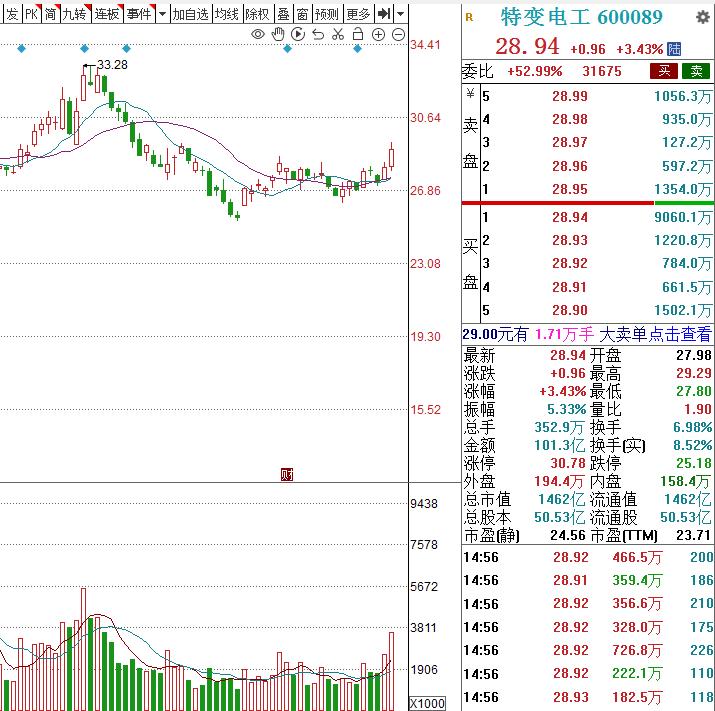
Task: Click the X1000 volume scale label
Action: pos(427,703)
